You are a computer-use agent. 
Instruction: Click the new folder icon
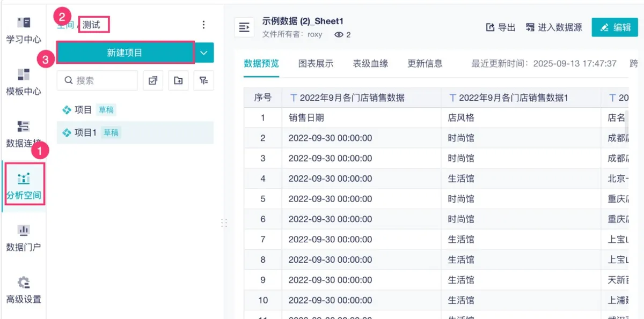tap(178, 80)
